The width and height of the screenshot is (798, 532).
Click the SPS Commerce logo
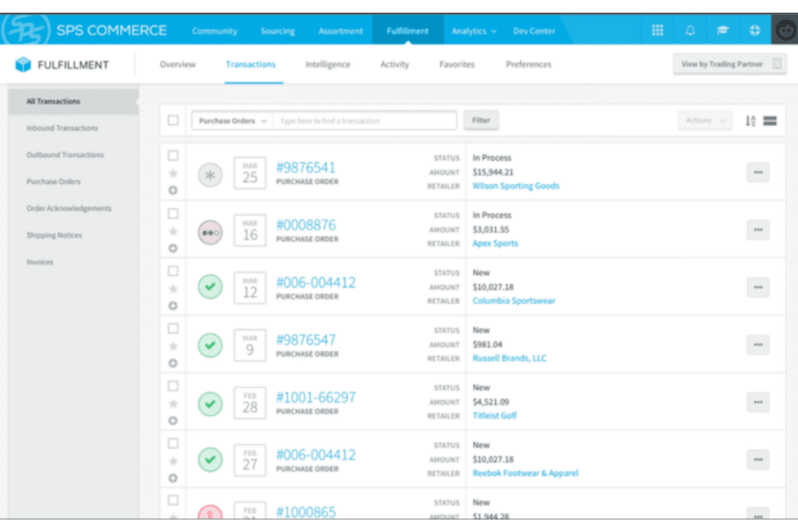(85, 30)
